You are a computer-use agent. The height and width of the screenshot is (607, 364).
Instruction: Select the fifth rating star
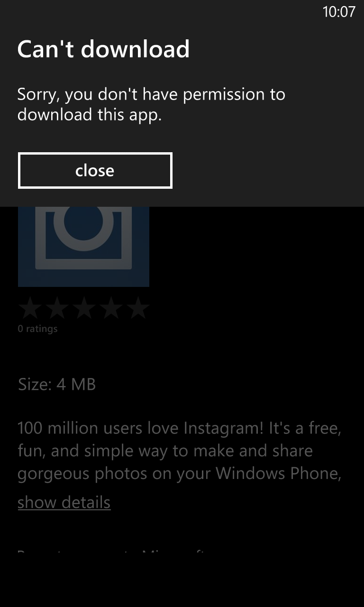138,308
